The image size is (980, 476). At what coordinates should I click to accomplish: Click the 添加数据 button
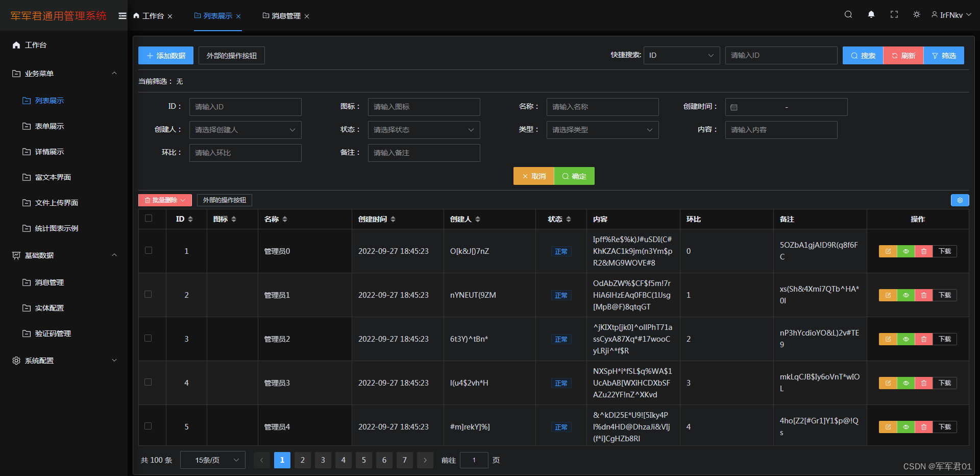pos(166,56)
